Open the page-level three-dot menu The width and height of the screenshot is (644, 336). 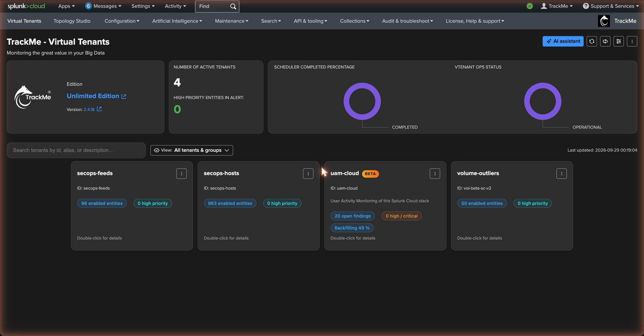[x=632, y=41]
